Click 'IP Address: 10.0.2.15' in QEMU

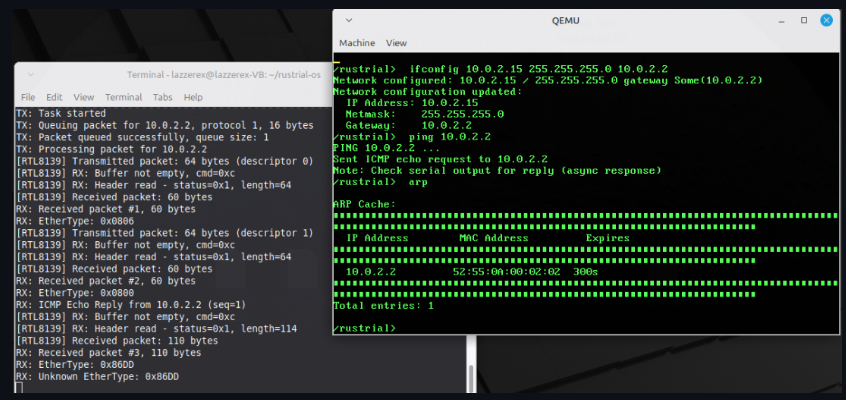coord(412,103)
